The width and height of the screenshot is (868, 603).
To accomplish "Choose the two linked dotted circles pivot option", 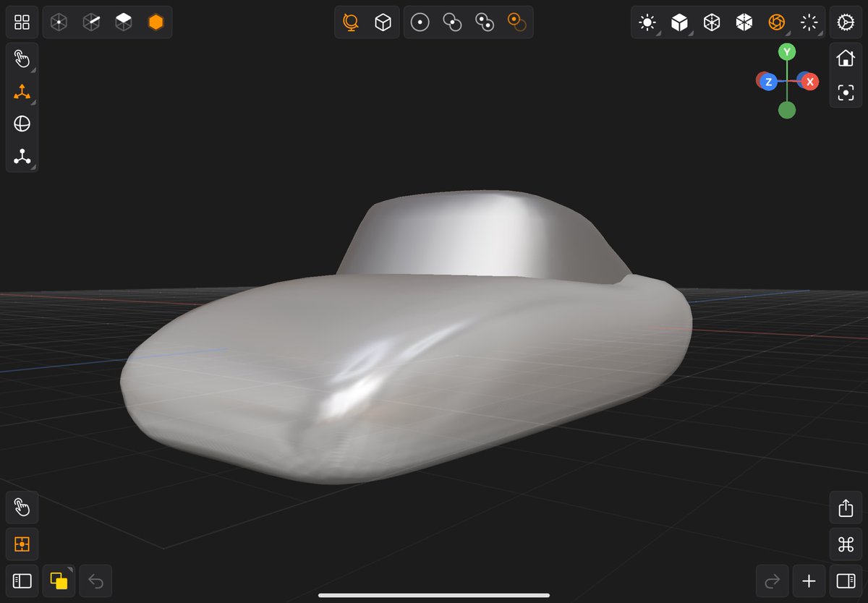I will click(x=485, y=22).
